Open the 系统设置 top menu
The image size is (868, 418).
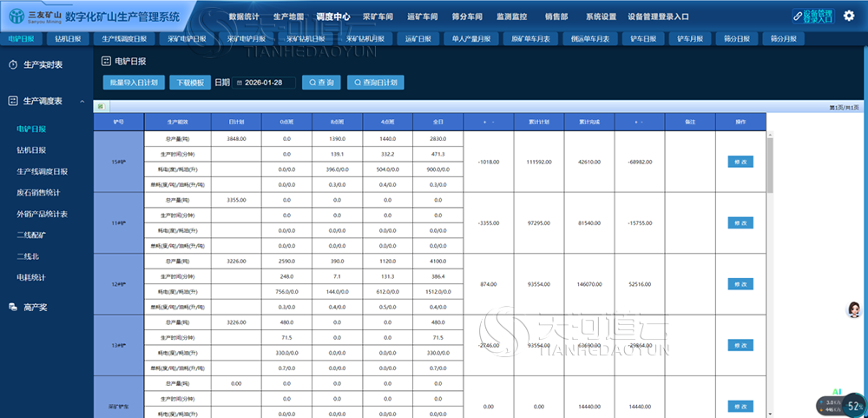click(602, 17)
